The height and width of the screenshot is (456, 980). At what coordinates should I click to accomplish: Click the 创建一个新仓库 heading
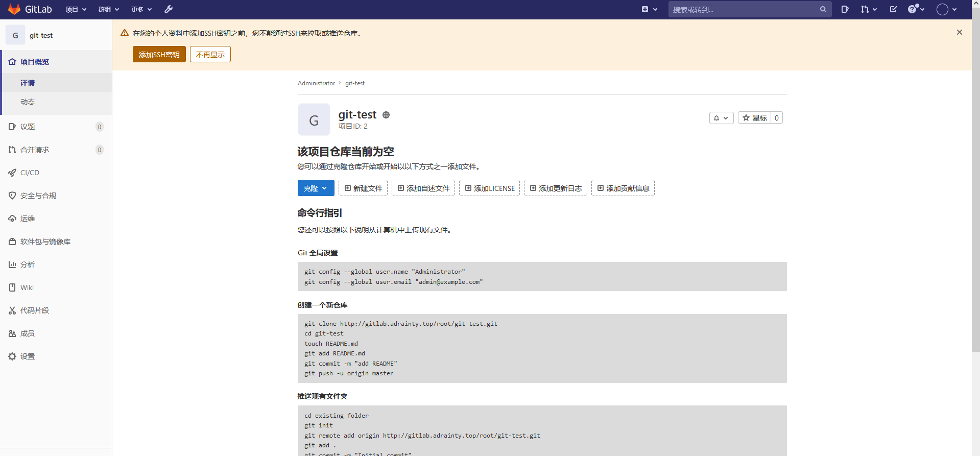(x=322, y=305)
